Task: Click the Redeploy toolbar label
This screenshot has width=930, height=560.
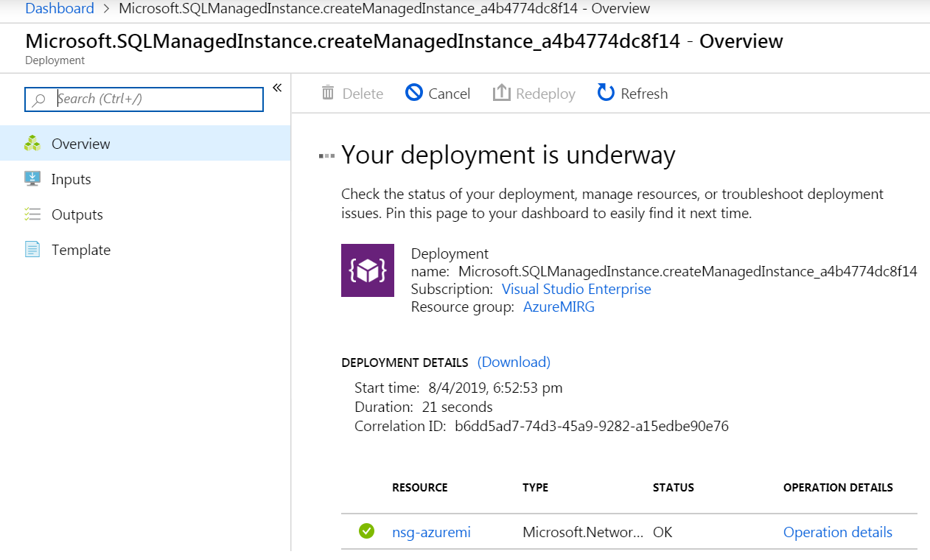Action: click(545, 94)
